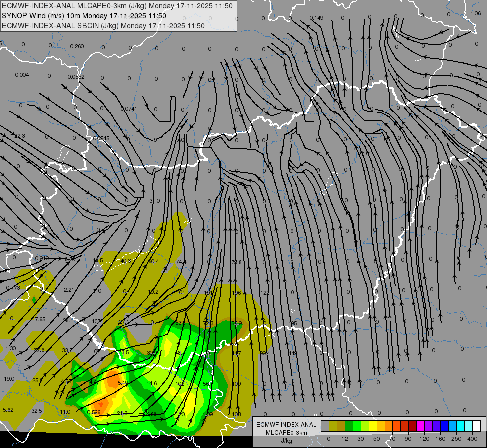Select the cyan legend swatch
Screen dimensions: 487x448
(460, 426)
